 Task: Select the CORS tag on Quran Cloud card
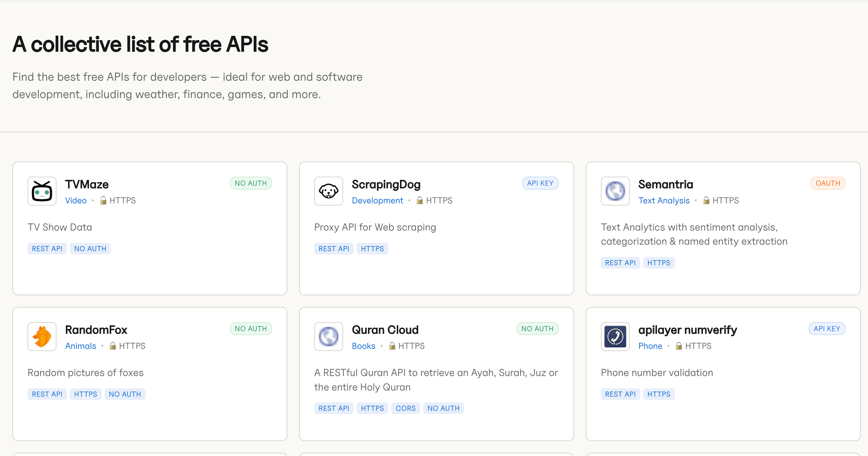(405, 408)
